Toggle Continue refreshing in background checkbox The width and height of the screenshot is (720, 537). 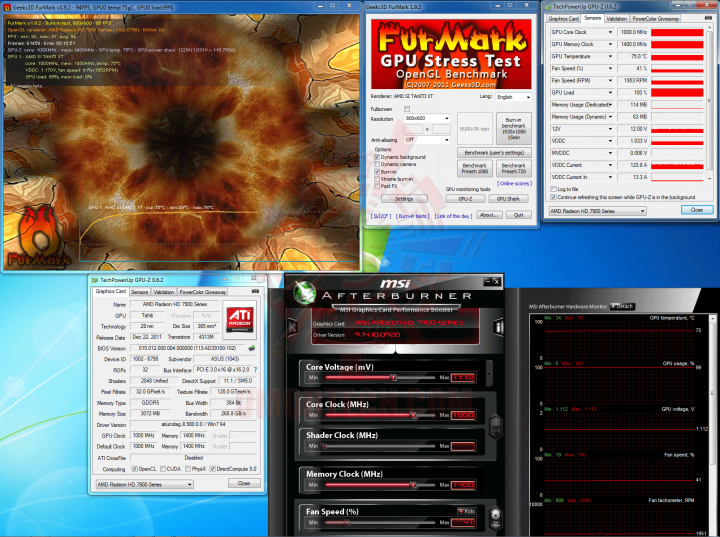tap(553, 197)
